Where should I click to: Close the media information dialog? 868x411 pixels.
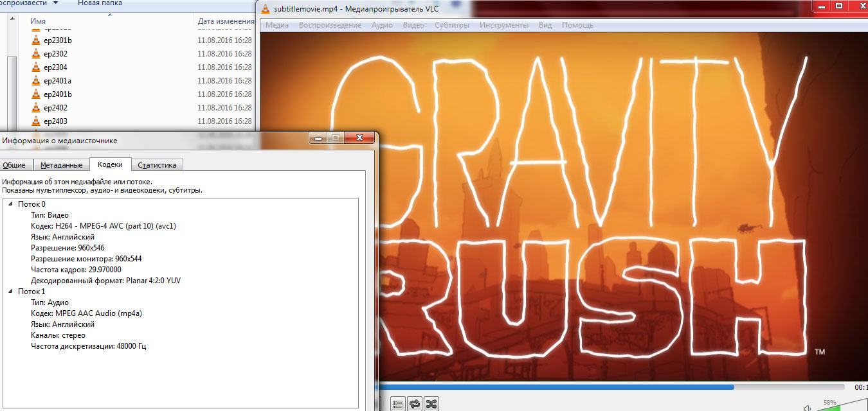pos(359,137)
